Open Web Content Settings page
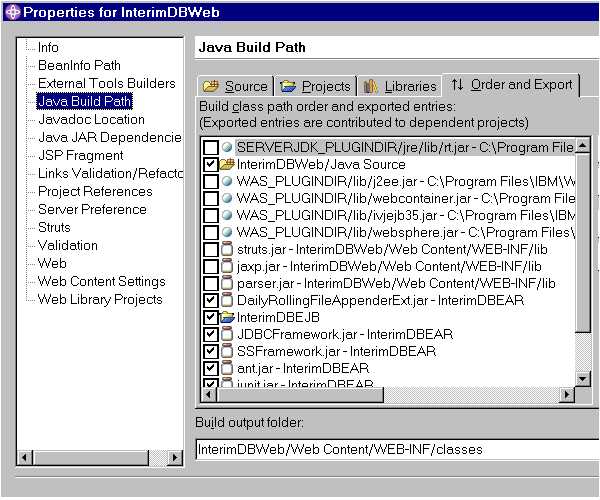600x500 pixels. click(x=102, y=281)
